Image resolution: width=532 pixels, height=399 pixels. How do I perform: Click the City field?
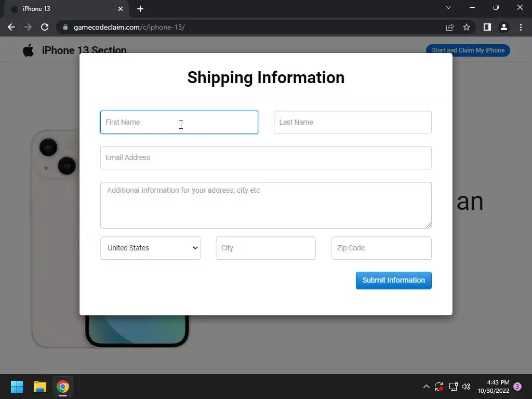[266, 248]
